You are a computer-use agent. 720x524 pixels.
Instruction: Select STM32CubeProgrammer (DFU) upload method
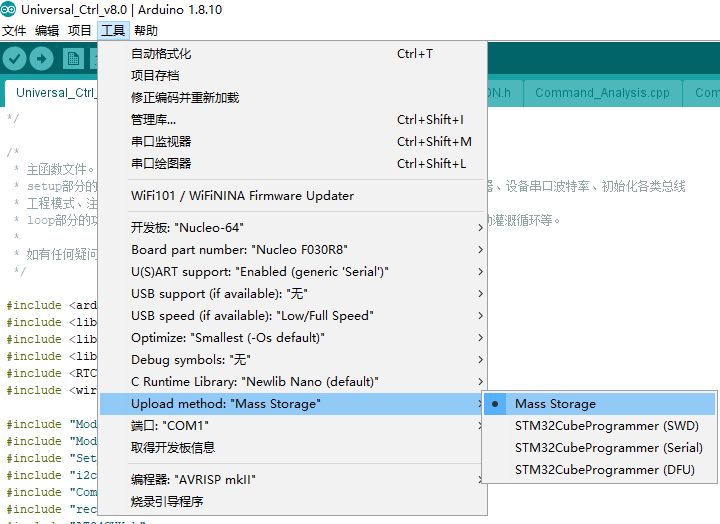click(600, 470)
